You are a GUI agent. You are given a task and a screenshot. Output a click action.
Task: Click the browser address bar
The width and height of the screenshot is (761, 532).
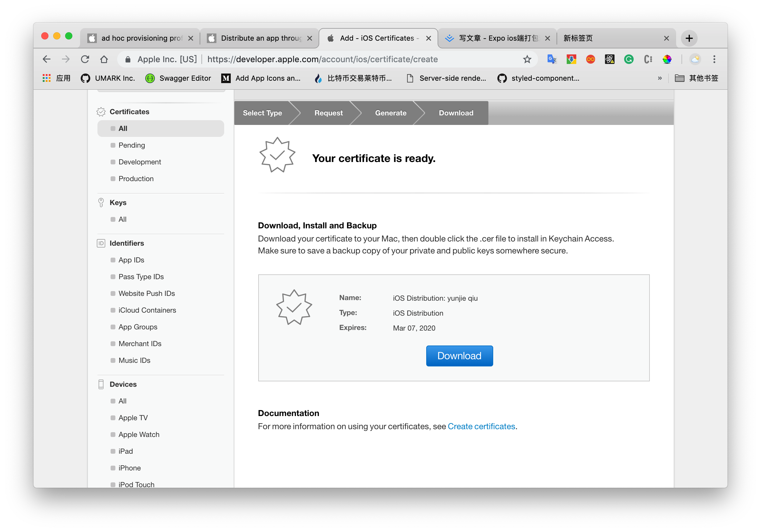click(322, 59)
